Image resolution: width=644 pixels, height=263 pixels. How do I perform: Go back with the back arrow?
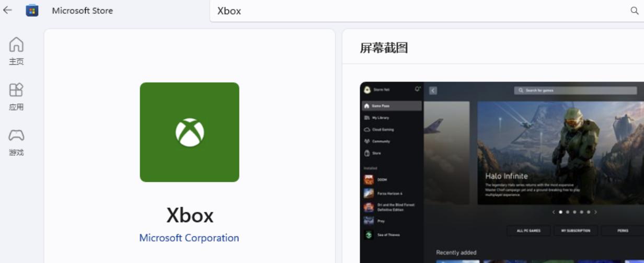pyautogui.click(x=7, y=10)
